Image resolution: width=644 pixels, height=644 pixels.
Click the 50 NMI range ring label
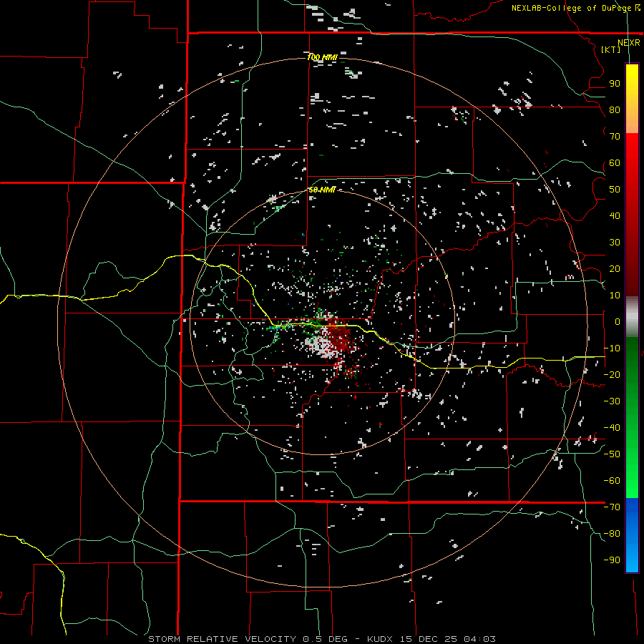323,190
